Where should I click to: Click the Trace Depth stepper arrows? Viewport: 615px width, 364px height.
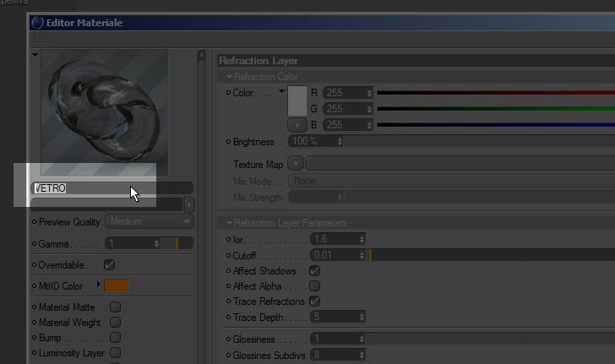pos(362,317)
